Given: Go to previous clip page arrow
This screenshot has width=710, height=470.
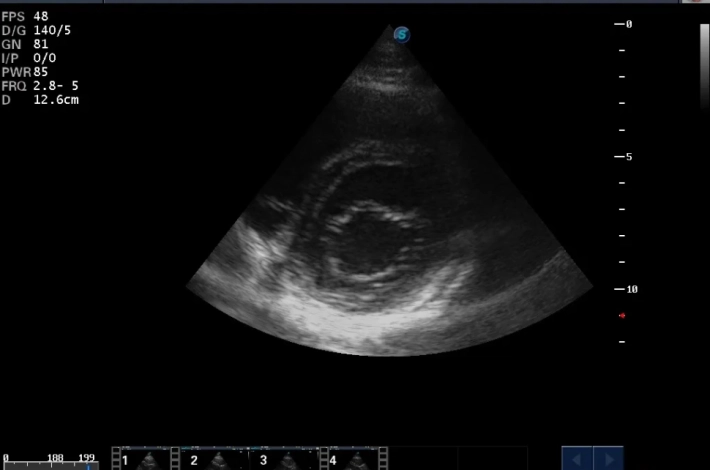Looking at the screenshot, I should [x=577, y=458].
